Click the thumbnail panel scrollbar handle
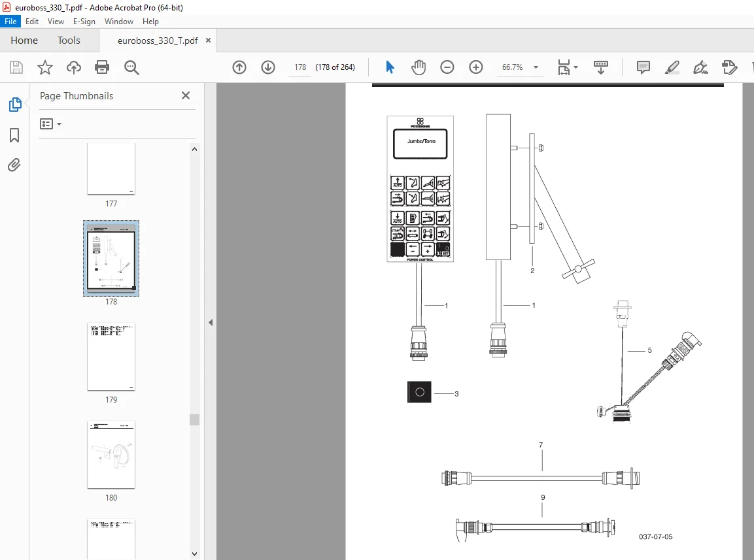The height and width of the screenshot is (560, 754). click(x=194, y=420)
